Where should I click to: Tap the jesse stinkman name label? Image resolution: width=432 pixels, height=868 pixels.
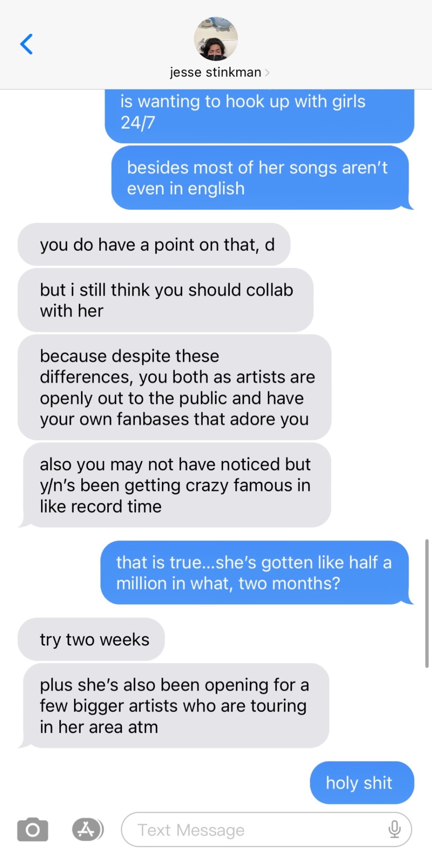point(216,72)
